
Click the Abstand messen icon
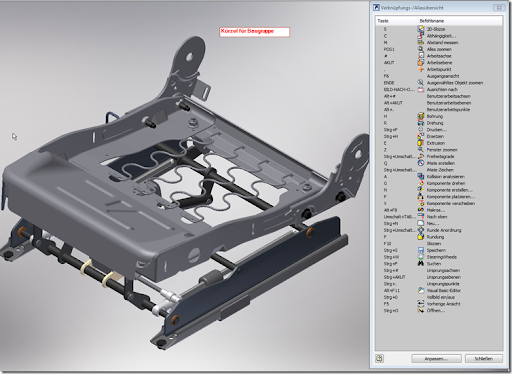coord(421,42)
